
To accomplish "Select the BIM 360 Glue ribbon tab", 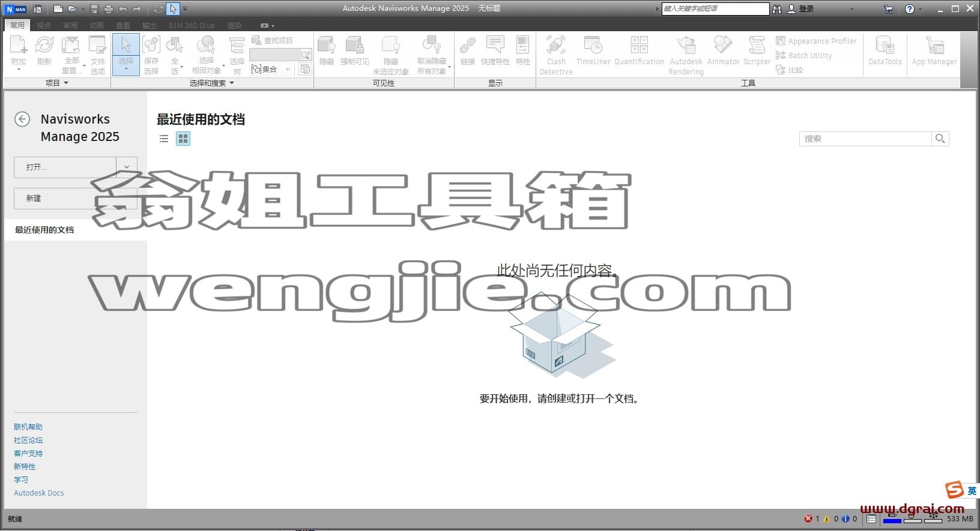I will [192, 25].
